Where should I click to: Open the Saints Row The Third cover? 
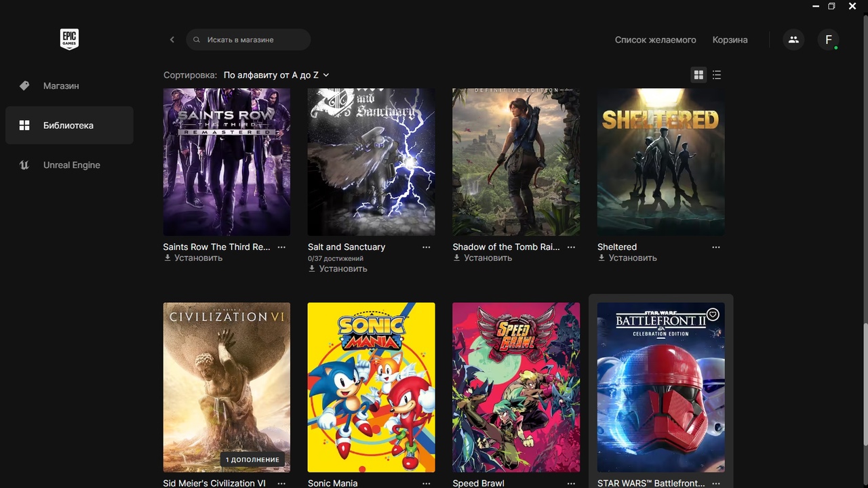pos(226,162)
